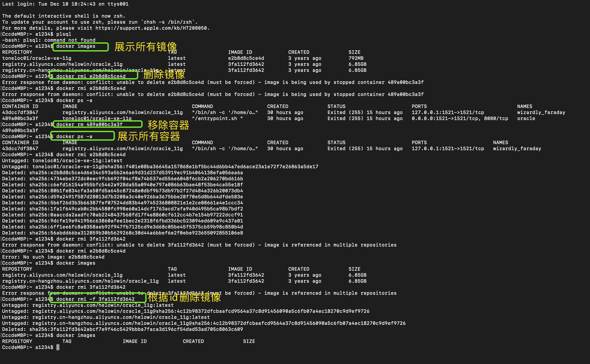Click "Untagged: toneloc01/oracle-xe-11g:latest" line

point(62,160)
